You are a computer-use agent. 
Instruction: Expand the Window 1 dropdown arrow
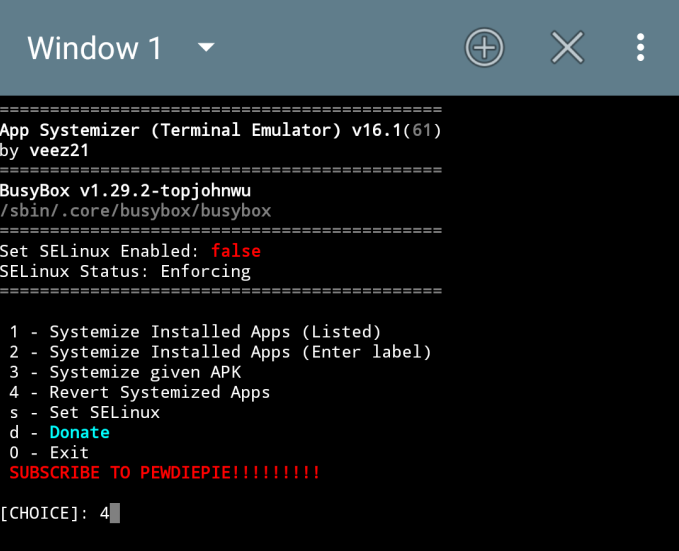coord(206,47)
